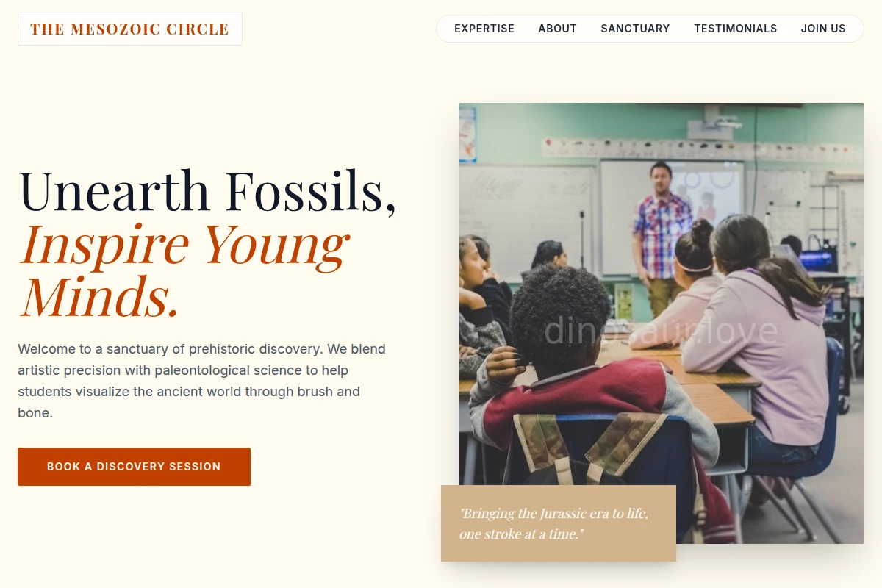Screen dimensions: 882x588
Task: Click Join Us in the navigation
Action: tap(823, 29)
